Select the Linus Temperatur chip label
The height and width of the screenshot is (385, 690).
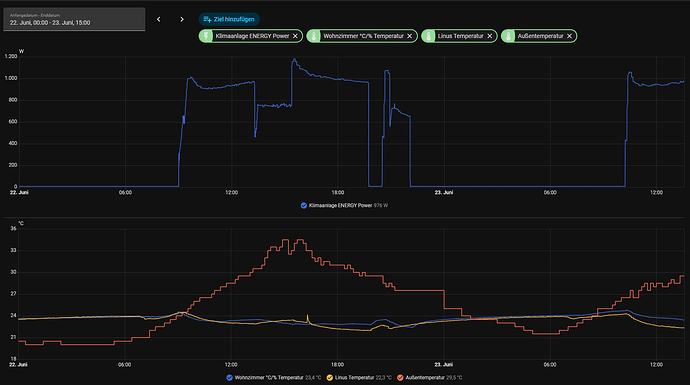pos(460,36)
